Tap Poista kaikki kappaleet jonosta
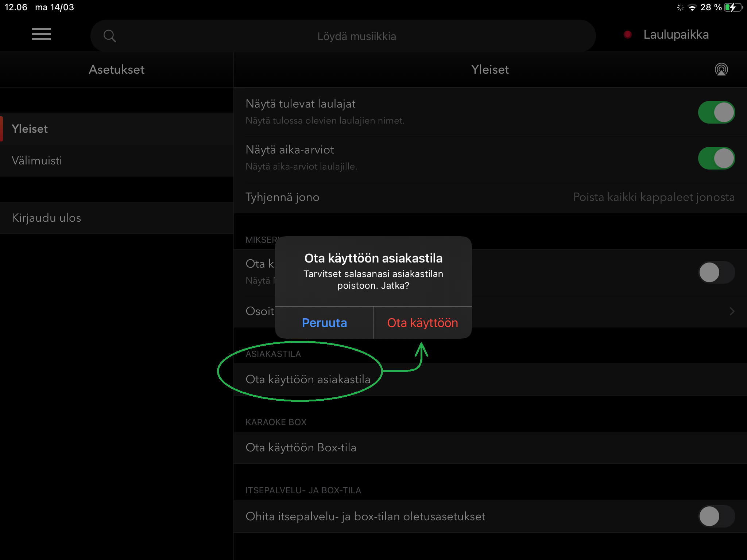Image resolution: width=747 pixels, height=560 pixels. [654, 197]
